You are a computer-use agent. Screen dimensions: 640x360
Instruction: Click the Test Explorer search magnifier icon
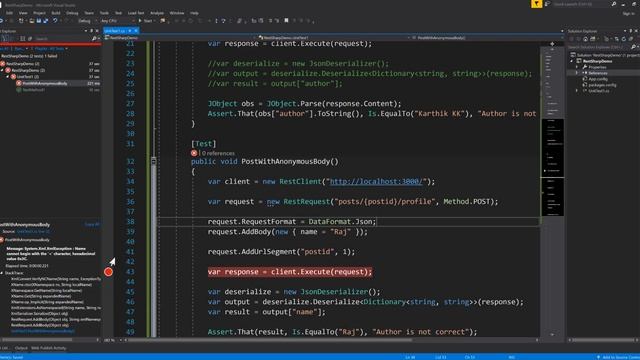tap(94, 39)
